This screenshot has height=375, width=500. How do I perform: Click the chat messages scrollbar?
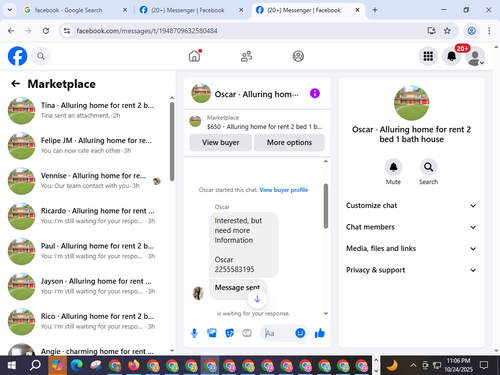326,206
